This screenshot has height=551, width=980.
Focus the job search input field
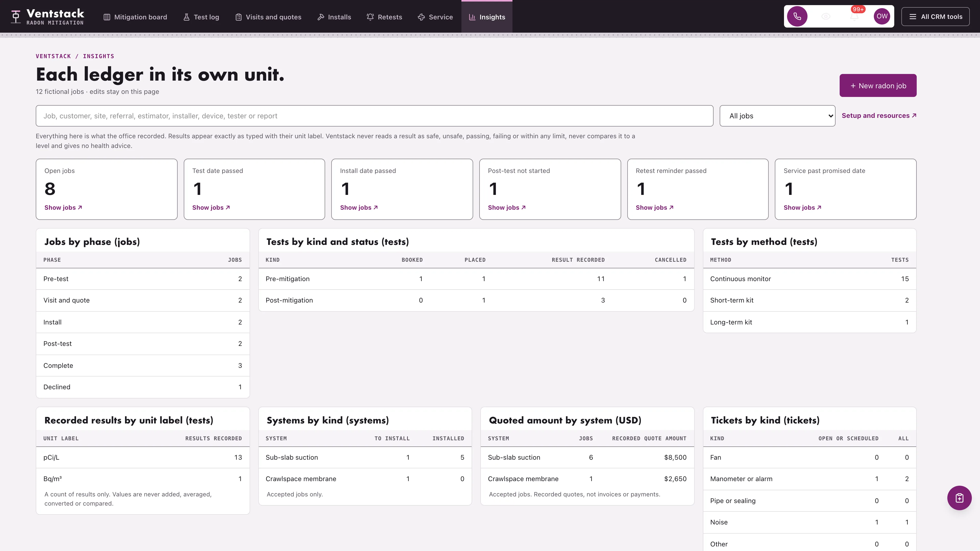pos(374,116)
